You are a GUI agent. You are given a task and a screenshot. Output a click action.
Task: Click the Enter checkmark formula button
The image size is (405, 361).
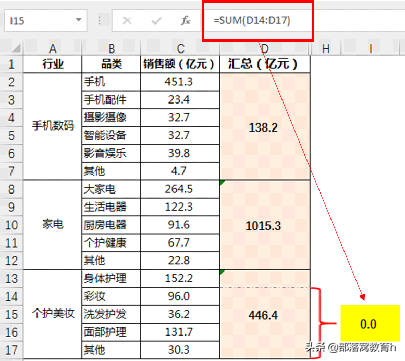click(156, 21)
